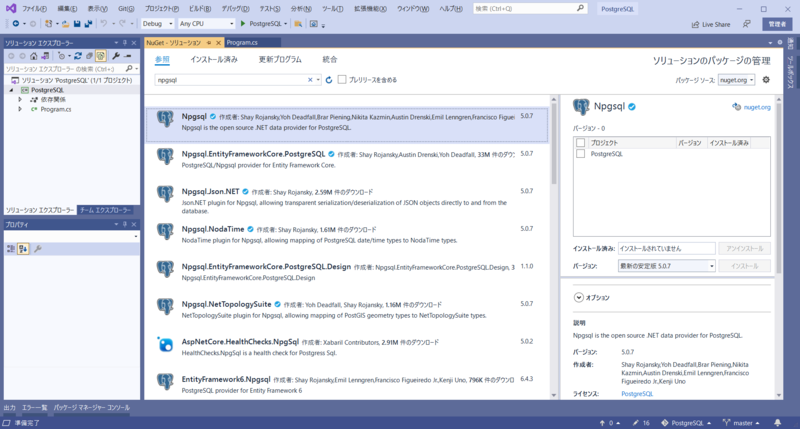Start debugging with the green play icon
Image resolution: width=800 pixels, height=429 pixels.
pos(243,23)
